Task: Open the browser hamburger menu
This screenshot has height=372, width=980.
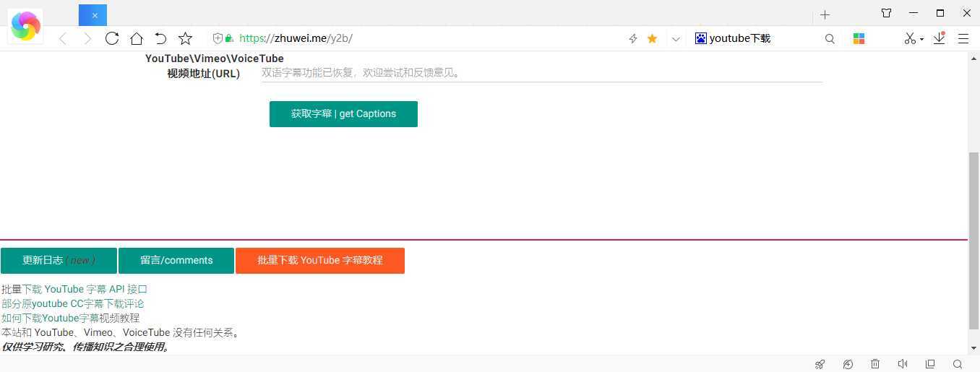Action: [963, 39]
